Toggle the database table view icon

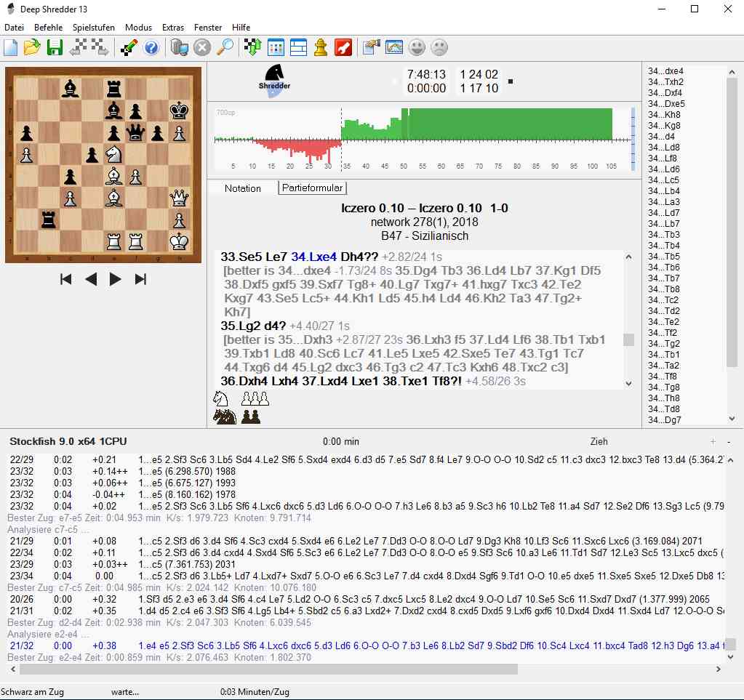click(x=275, y=47)
